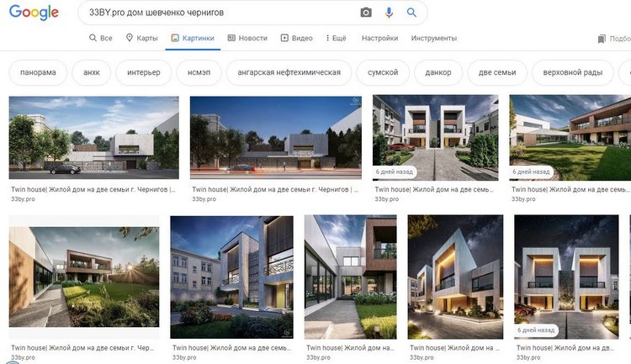Switch to the Новости tab
This screenshot has height=364, width=631.
247,38
